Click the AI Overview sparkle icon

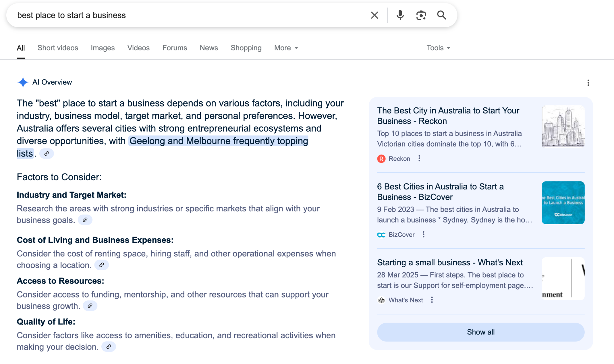[x=23, y=82]
